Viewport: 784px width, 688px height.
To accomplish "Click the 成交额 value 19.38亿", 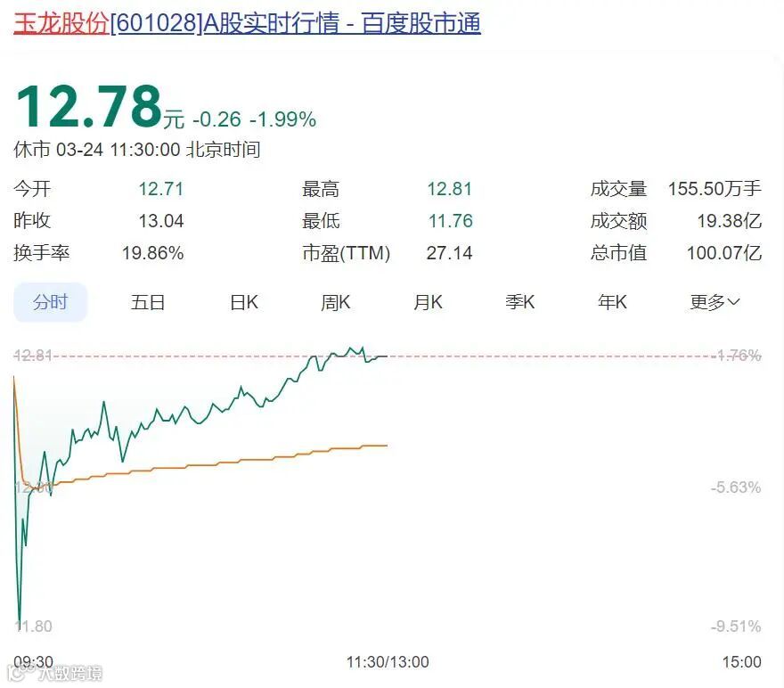I will click(x=730, y=221).
